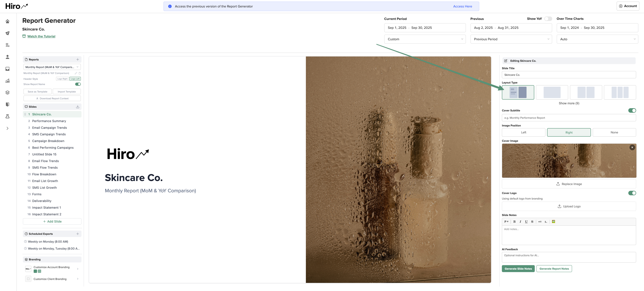Open the Account menu button
Screen dimensions: 644x291
click(628, 6)
